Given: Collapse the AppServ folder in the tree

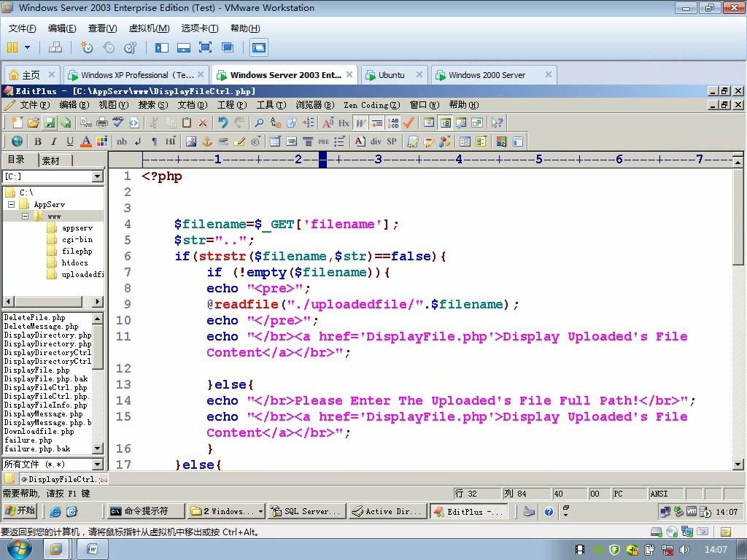Looking at the screenshot, I should click(x=12, y=204).
